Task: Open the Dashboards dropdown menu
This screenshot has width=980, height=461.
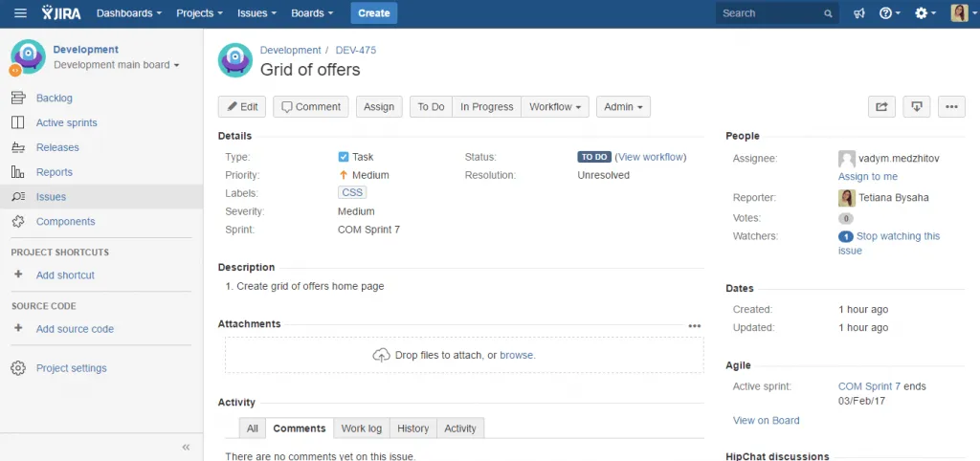Action: [129, 13]
